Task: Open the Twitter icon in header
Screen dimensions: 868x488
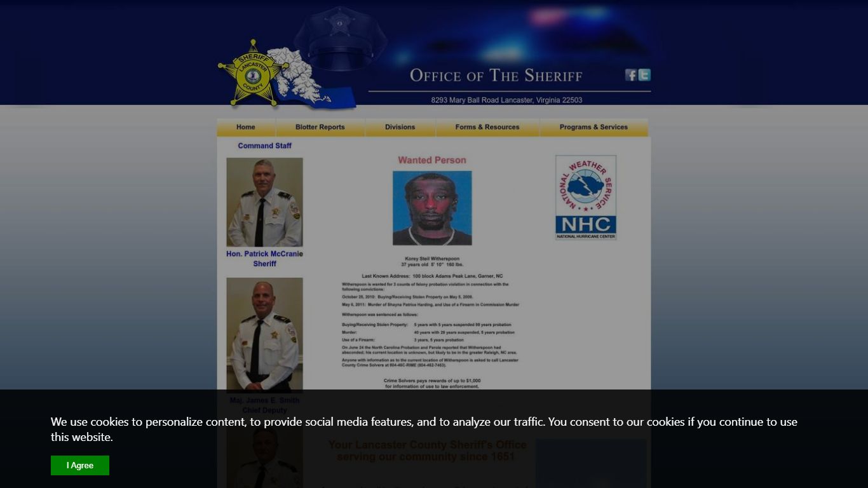Action: tap(644, 75)
